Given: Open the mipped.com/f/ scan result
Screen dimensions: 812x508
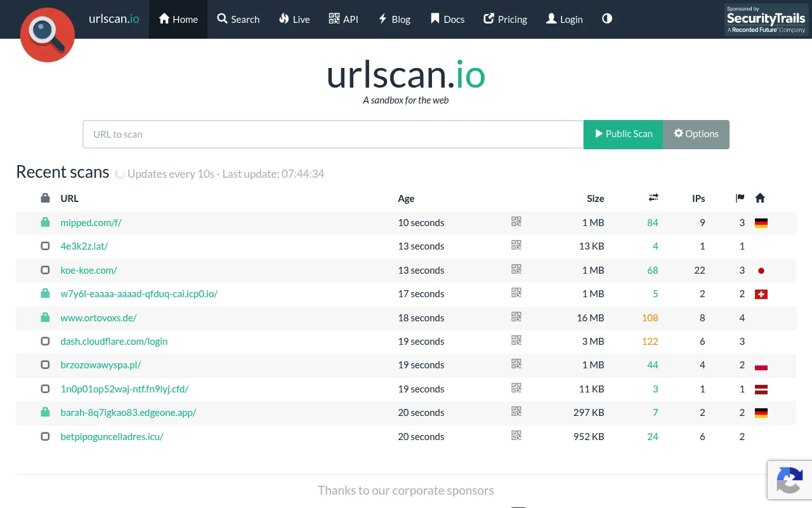Looking at the screenshot, I should coord(91,222).
